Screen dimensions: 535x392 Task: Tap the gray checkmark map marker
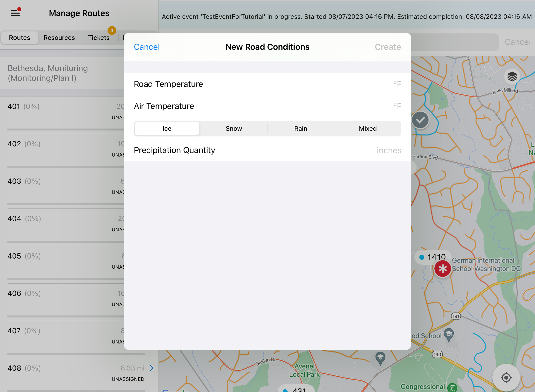tap(420, 120)
